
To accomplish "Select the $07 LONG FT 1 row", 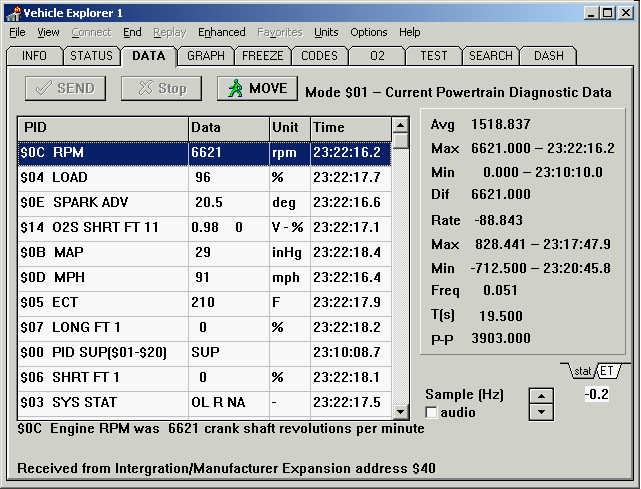I will [x=204, y=328].
